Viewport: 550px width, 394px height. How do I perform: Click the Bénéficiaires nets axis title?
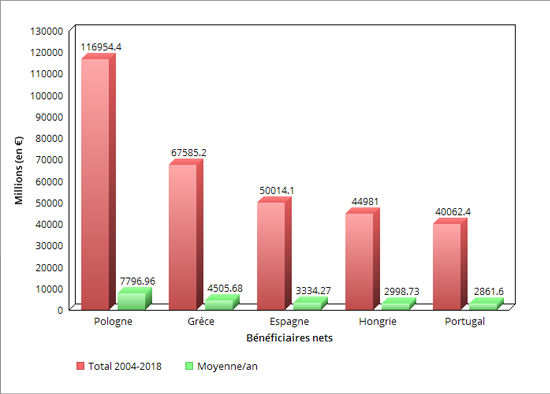point(289,338)
